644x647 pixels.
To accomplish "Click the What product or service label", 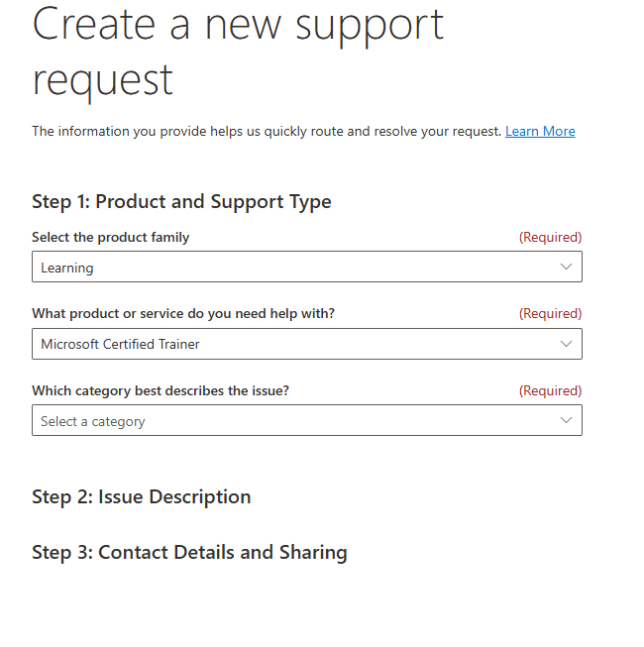I will click(x=183, y=314).
